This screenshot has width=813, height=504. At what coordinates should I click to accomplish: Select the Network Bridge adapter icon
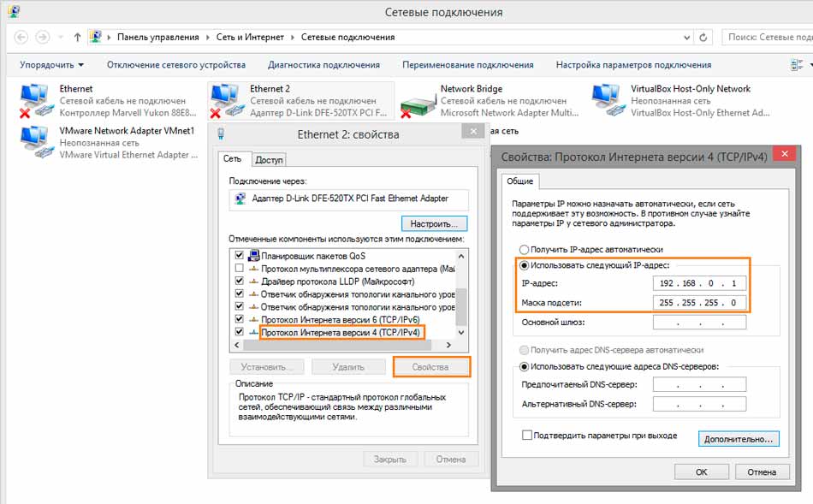418,105
